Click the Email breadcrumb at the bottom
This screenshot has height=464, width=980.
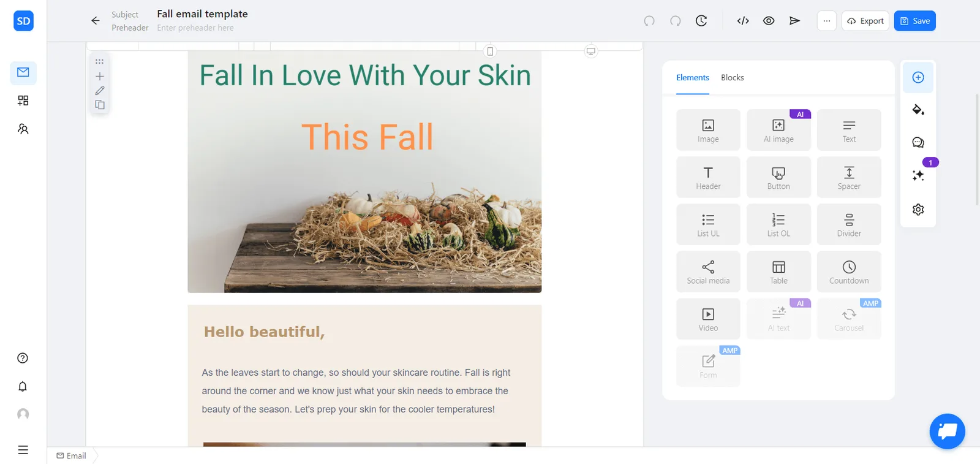pos(71,456)
